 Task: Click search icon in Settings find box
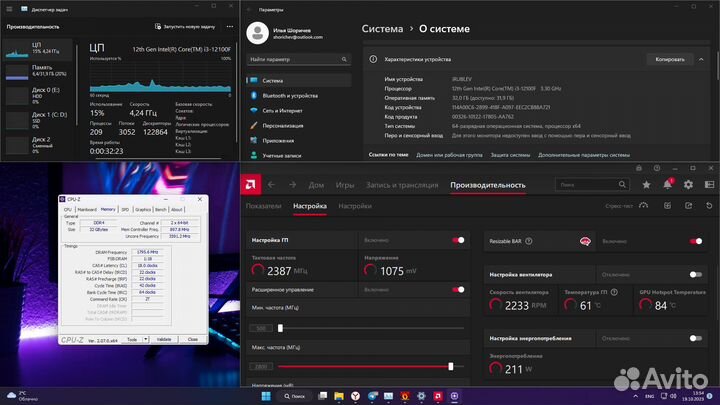point(344,59)
